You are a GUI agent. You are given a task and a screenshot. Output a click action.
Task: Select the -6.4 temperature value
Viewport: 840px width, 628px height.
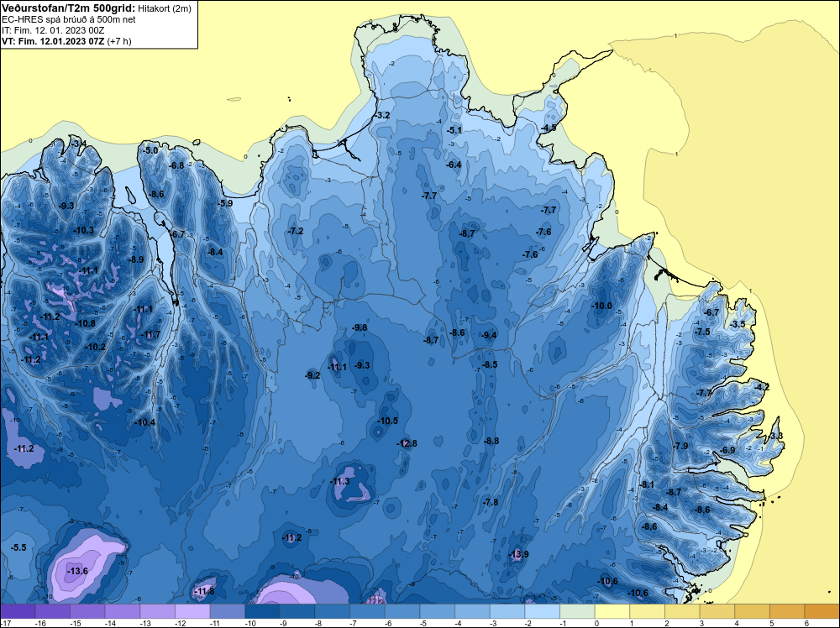454,165
